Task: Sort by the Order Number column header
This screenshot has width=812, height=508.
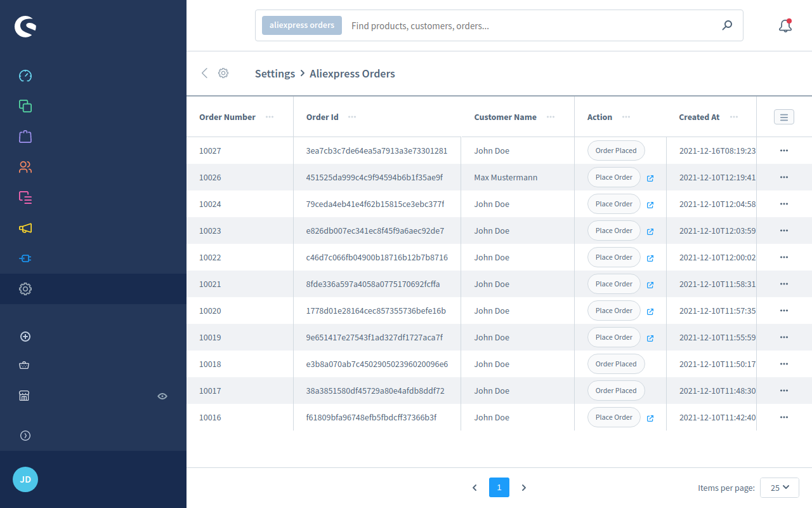Action: (x=227, y=117)
